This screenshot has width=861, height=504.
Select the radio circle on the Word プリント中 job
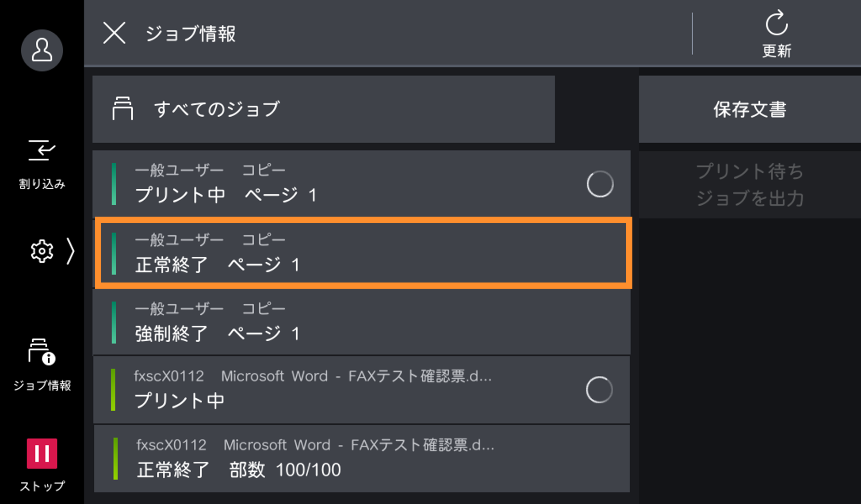click(599, 389)
